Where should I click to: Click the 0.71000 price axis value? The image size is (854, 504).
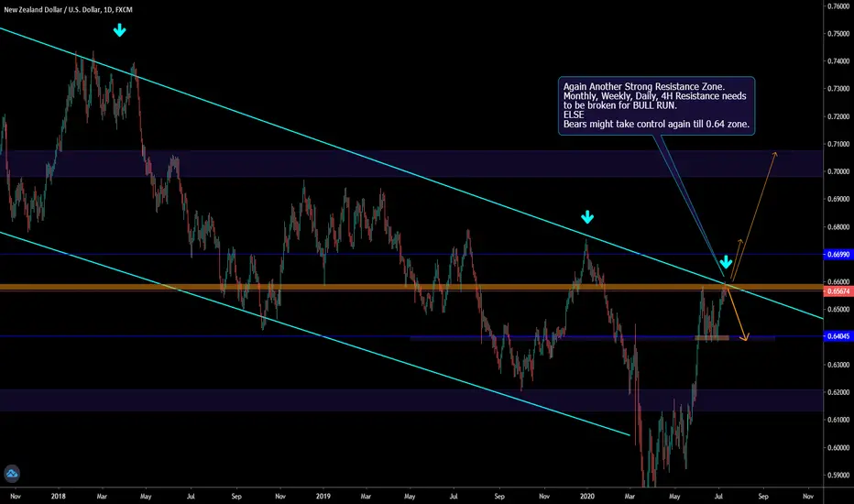[x=838, y=145]
